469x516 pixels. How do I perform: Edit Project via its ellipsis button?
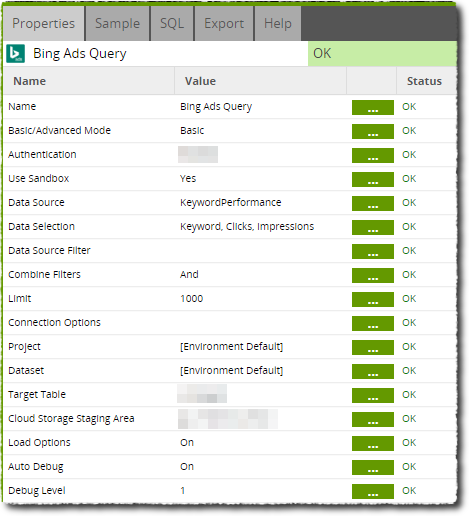click(373, 347)
